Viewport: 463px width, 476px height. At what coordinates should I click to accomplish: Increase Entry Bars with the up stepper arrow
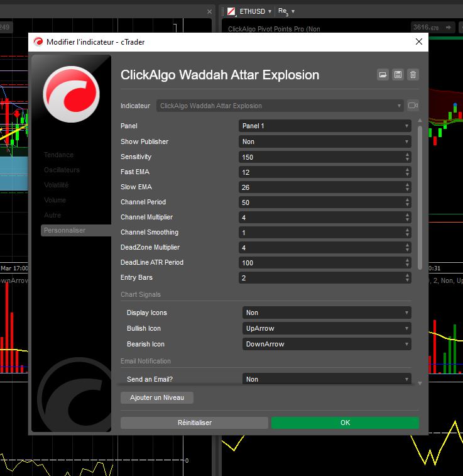[407, 275]
